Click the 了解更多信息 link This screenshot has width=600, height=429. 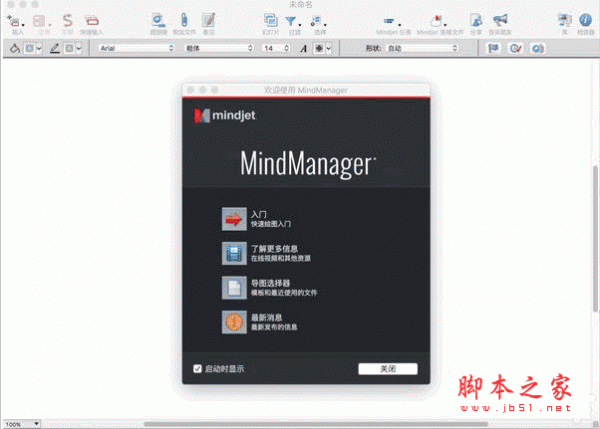point(274,249)
